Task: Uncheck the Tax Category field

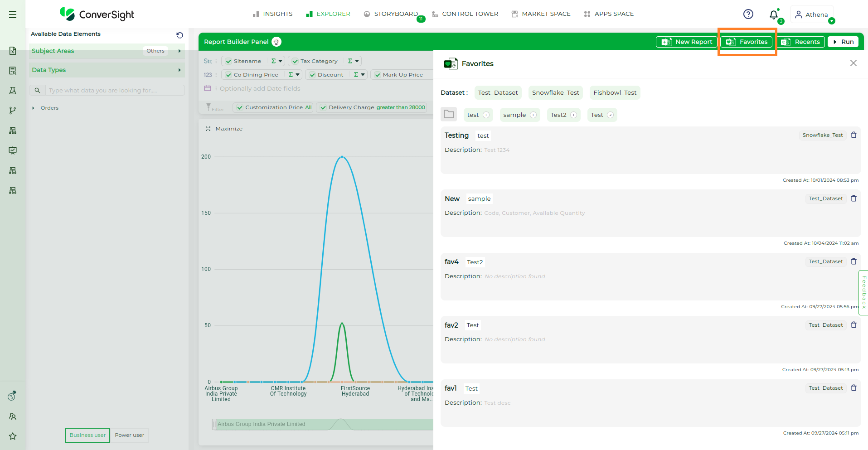Action: pos(295,61)
